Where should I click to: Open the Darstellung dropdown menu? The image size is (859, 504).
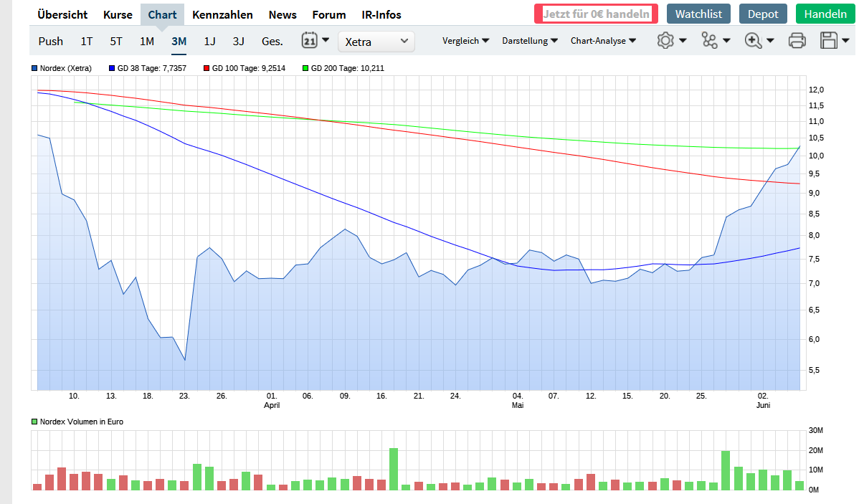[x=530, y=41]
